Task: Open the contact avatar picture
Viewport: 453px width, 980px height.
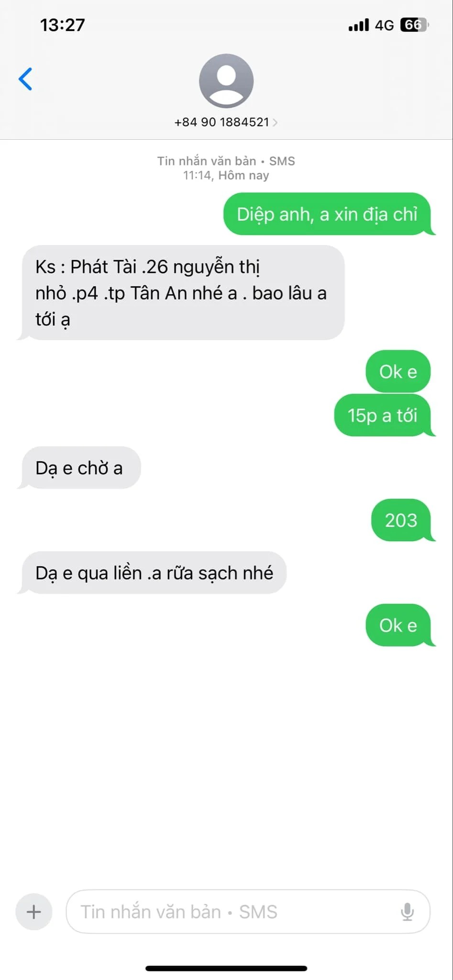Action: click(x=226, y=81)
